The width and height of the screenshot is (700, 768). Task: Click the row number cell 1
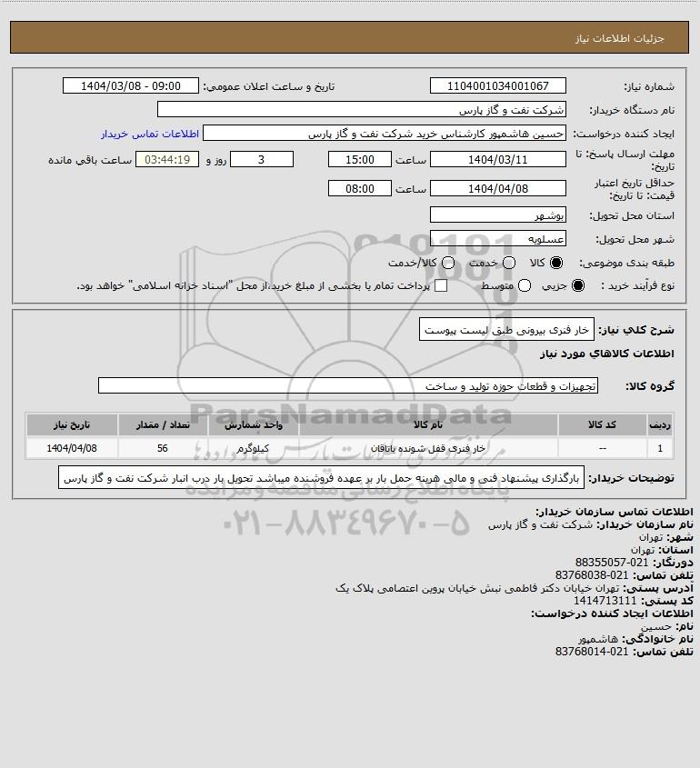660,448
